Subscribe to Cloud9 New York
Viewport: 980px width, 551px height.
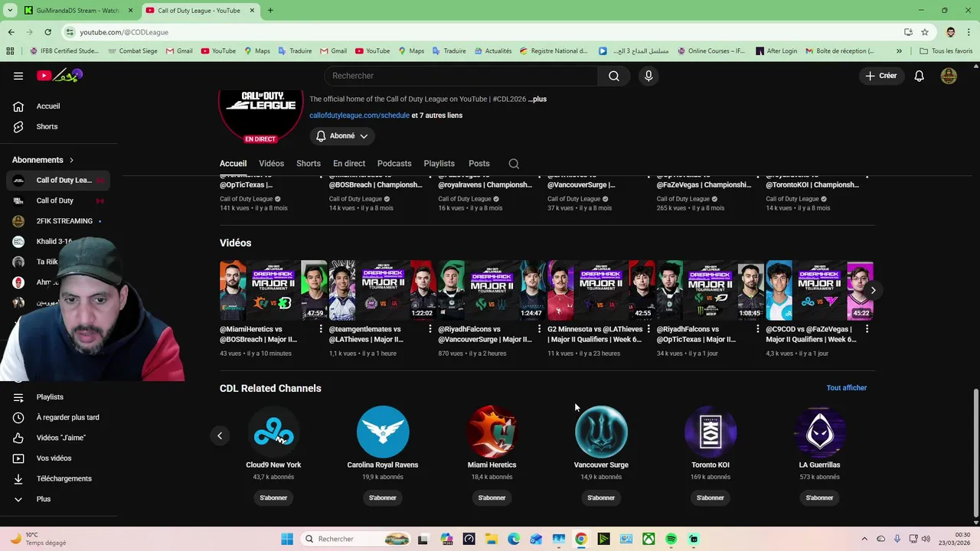[273, 498]
